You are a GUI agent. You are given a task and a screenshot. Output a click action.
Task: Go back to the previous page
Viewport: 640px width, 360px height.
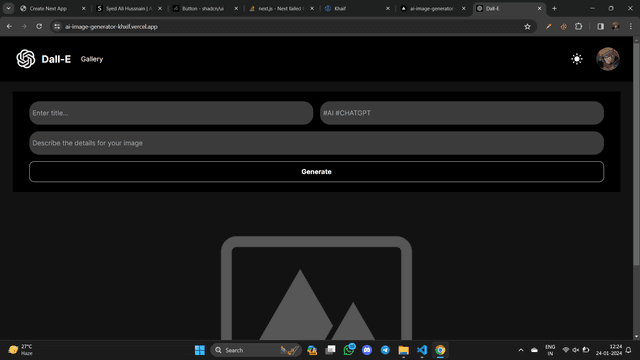pyautogui.click(x=9, y=27)
